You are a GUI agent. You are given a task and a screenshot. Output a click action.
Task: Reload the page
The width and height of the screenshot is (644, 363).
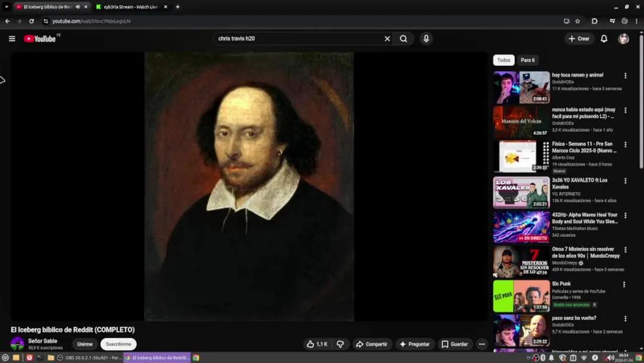pos(31,21)
